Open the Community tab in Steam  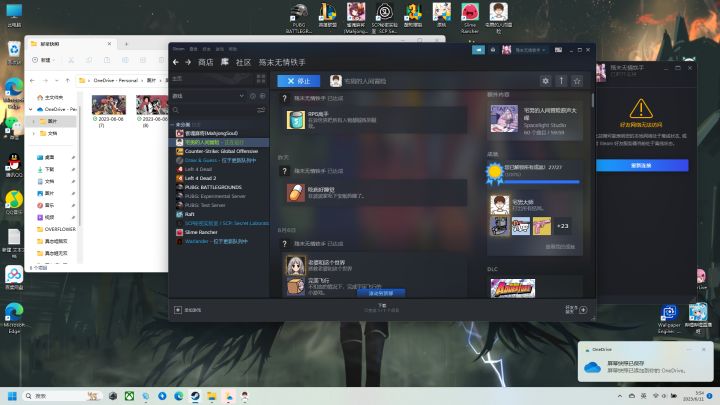[243, 62]
